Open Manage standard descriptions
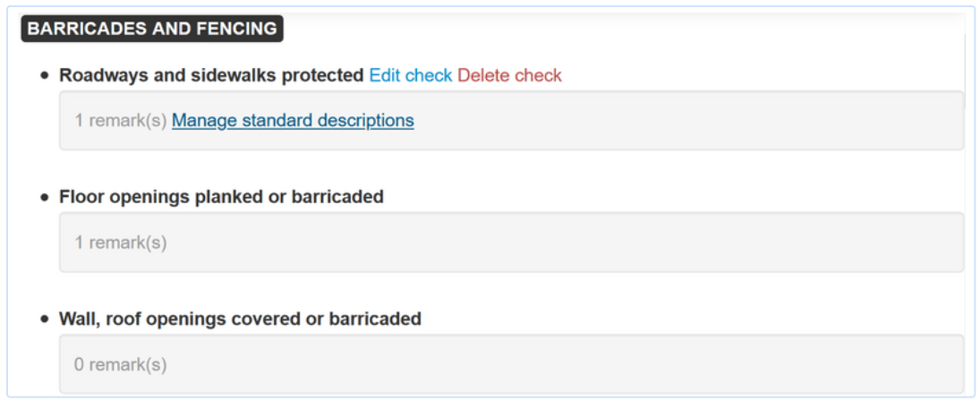 click(293, 120)
